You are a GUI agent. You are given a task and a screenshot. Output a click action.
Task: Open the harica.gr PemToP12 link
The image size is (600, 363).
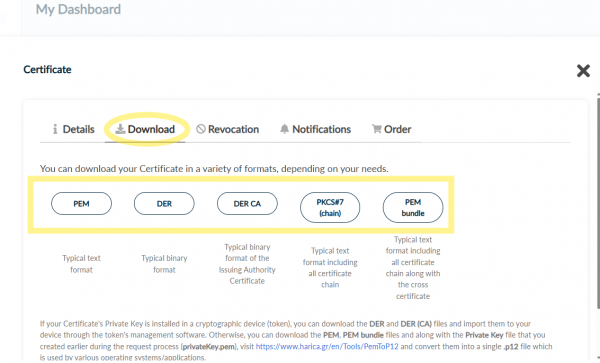click(x=327, y=347)
